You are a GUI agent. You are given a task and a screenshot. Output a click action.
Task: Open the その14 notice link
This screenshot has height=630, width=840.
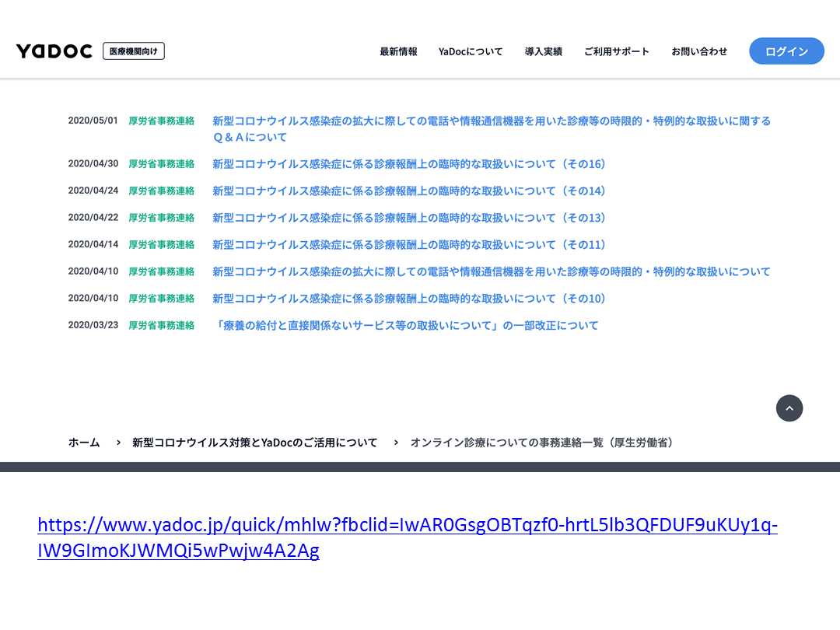(408, 191)
